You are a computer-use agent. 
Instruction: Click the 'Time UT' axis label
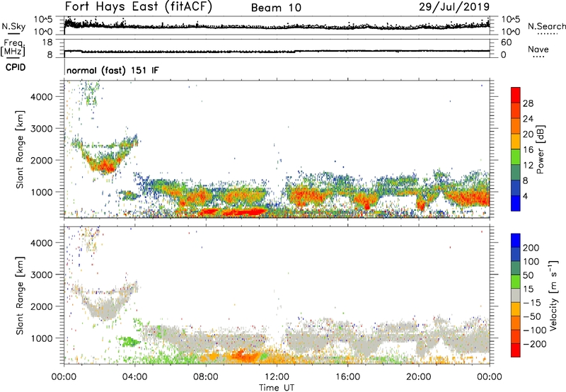pyautogui.click(x=277, y=388)
